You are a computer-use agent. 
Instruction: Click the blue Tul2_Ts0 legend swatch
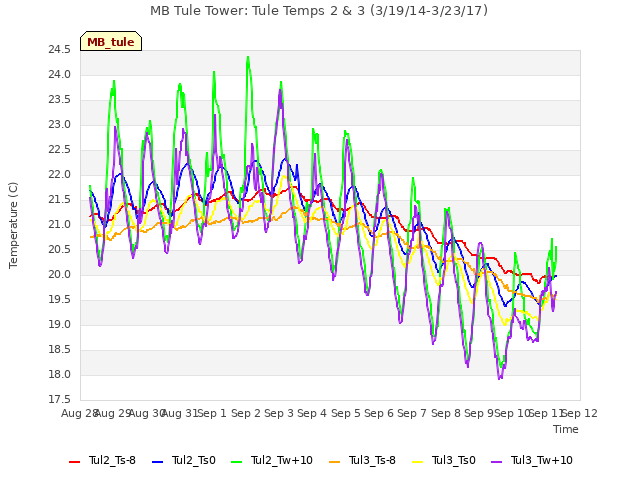158,462
